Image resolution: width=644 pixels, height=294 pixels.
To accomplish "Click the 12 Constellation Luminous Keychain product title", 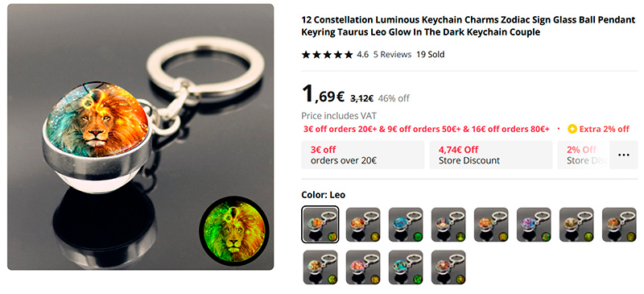I will (x=469, y=26).
